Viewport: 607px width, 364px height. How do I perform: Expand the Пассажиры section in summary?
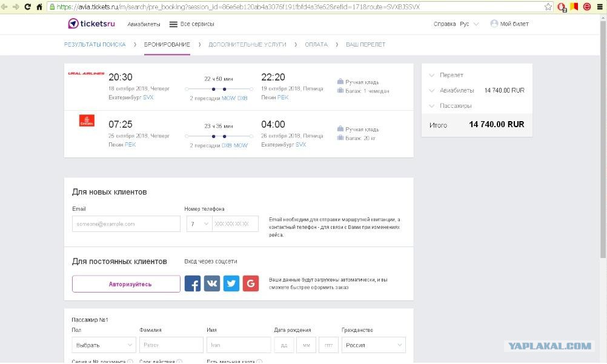coord(432,106)
